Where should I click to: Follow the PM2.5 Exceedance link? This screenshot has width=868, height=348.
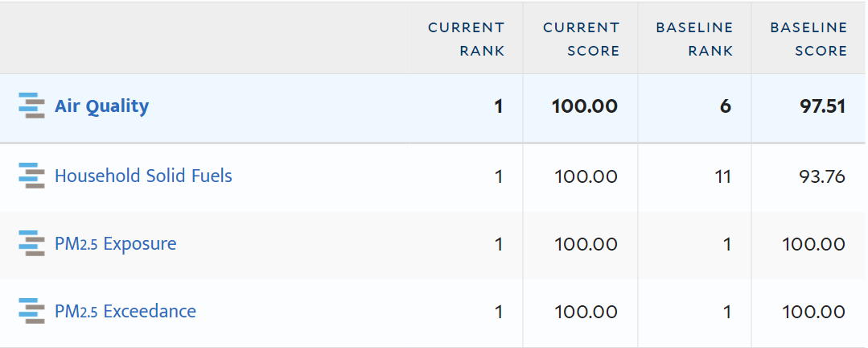(125, 311)
